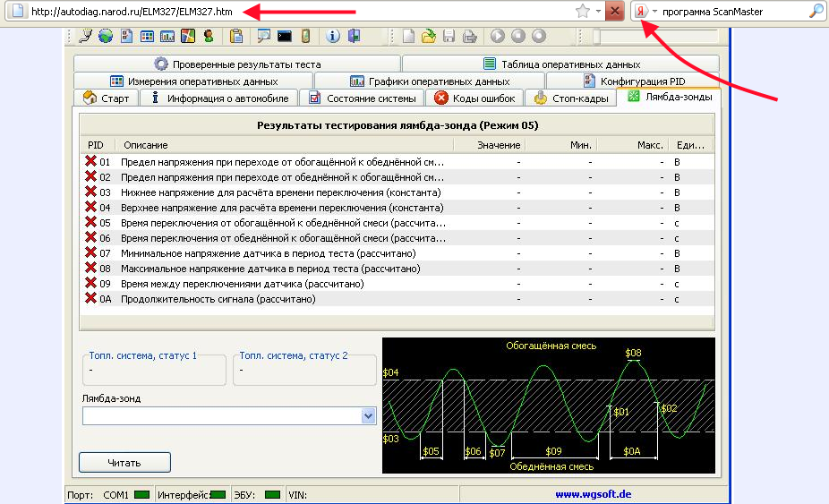Click the Yandex search engine icon
The height and width of the screenshot is (504, 829).
point(641,11)
